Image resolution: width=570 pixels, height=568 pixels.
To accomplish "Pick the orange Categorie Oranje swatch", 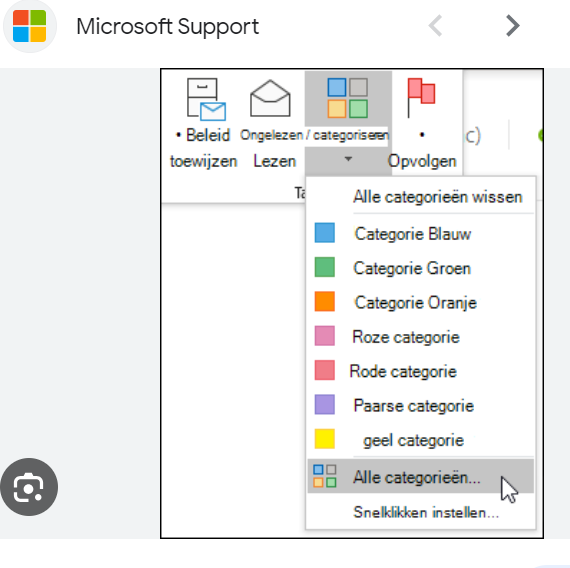I will pyautogui.click(x=325, y=301).
